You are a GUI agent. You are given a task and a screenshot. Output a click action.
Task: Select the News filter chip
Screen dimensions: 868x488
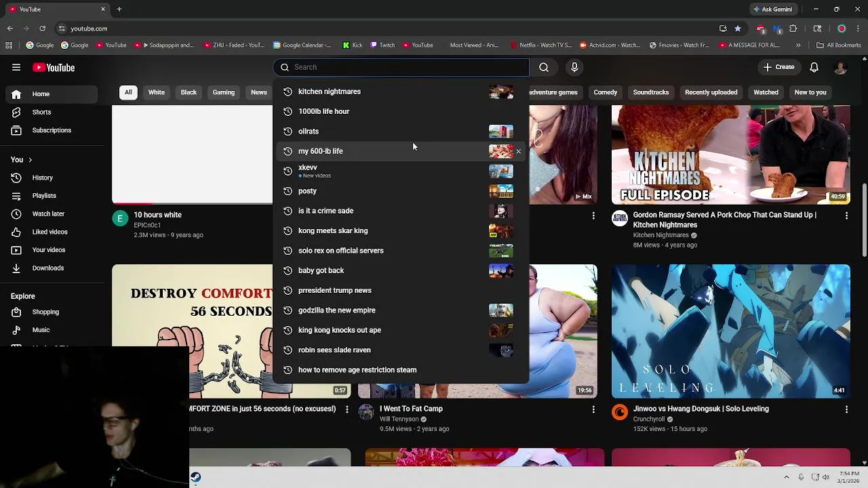tap(259, 92)
